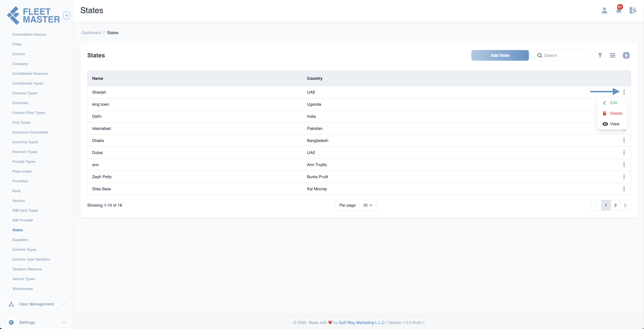Screen dimensions: 644x329
Task: Open the Dashboard breadcrumb link
Action: coord(91,33)
